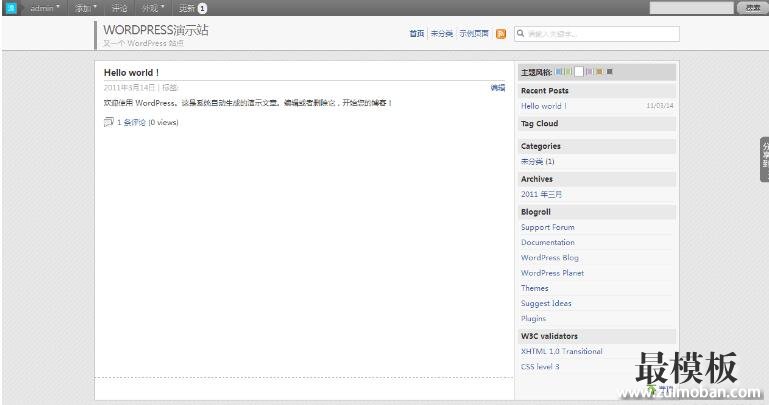The width and height of the screenshot is (769, 405).
Task: Open 评论 in the admin bar
Action: click(119, 8)
